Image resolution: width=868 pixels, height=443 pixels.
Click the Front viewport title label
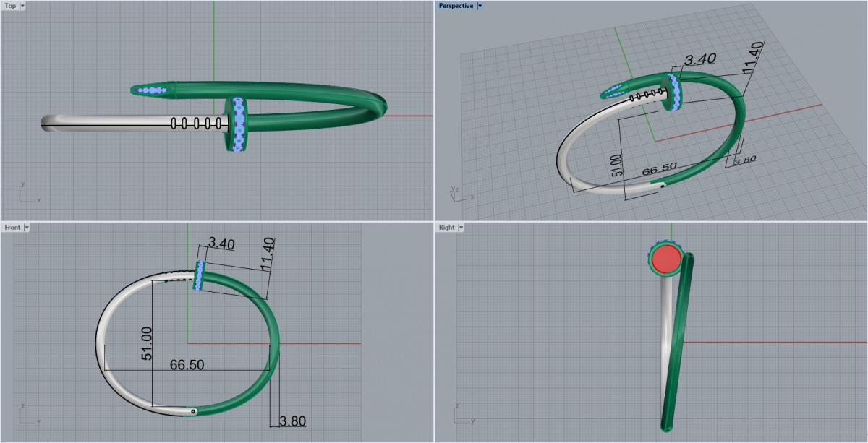point(12,228)
